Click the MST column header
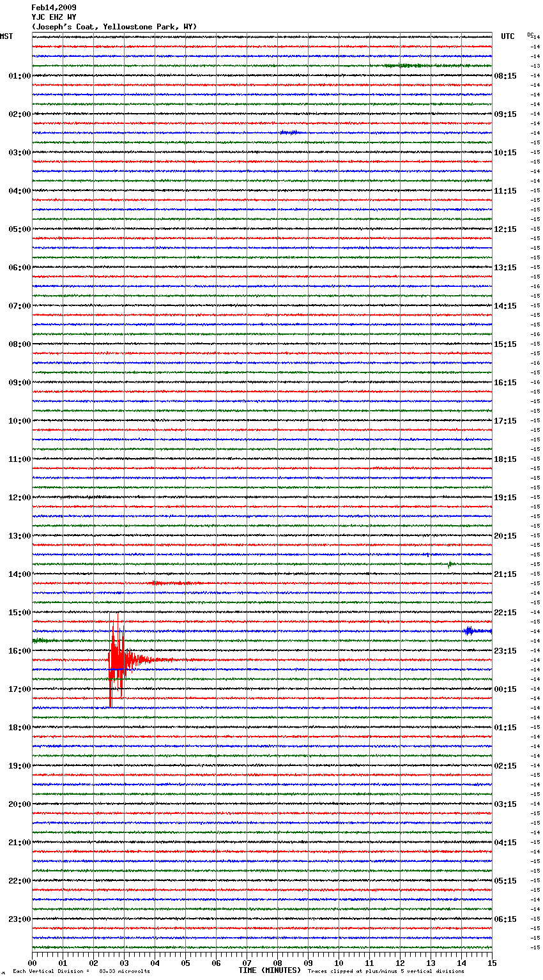The width and height of the screenshot is (543, 980). pos(6,36)
